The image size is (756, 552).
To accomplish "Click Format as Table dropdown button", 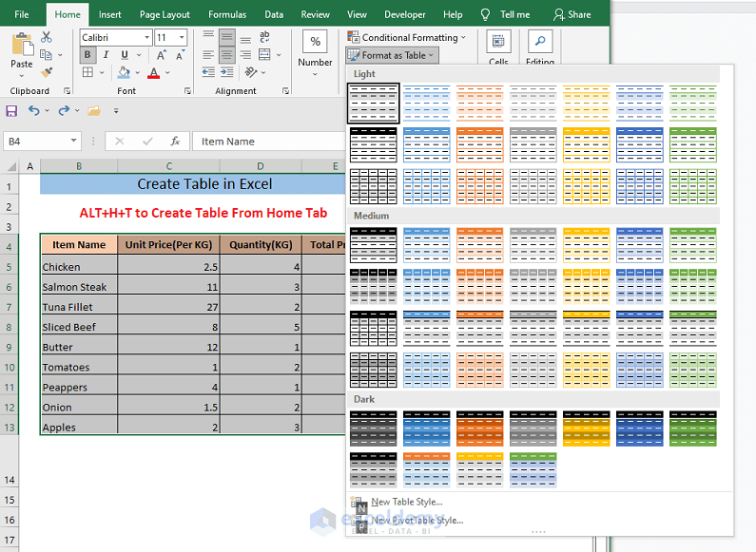I will (x=392, y=55).
